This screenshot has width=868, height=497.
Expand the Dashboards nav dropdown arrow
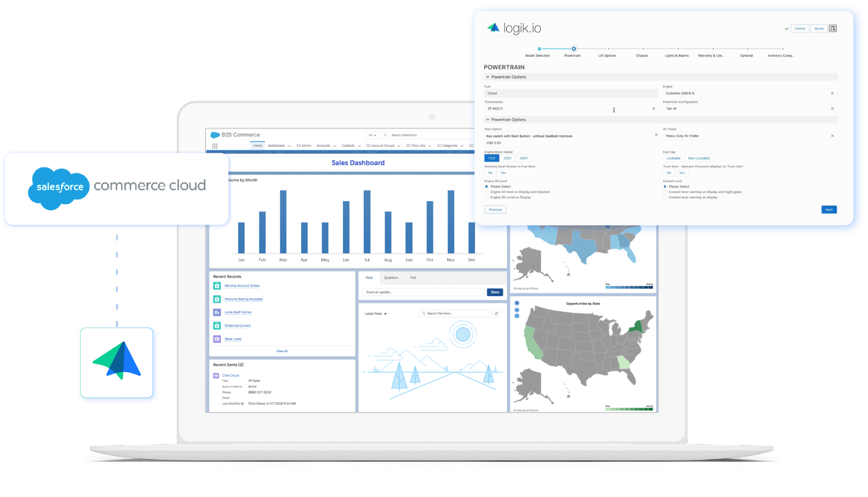coord(289,146)
